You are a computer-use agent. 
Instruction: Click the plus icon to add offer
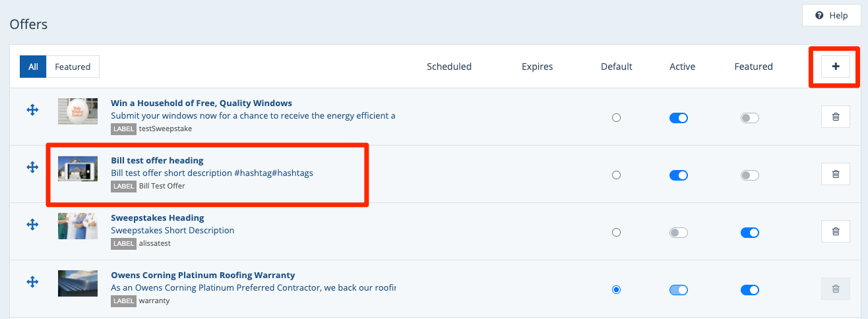tap(835, 67)
